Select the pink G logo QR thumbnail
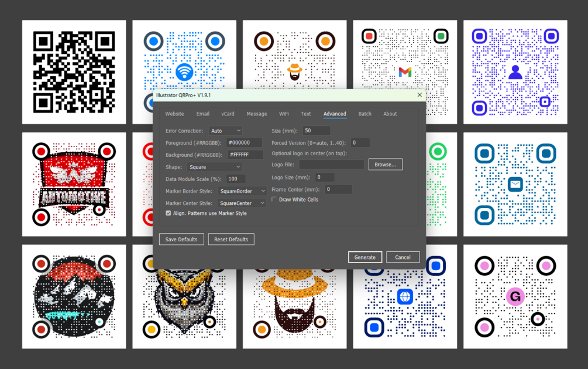The width and height of the screenshot is (588, 369). click(x=515, y=296)
